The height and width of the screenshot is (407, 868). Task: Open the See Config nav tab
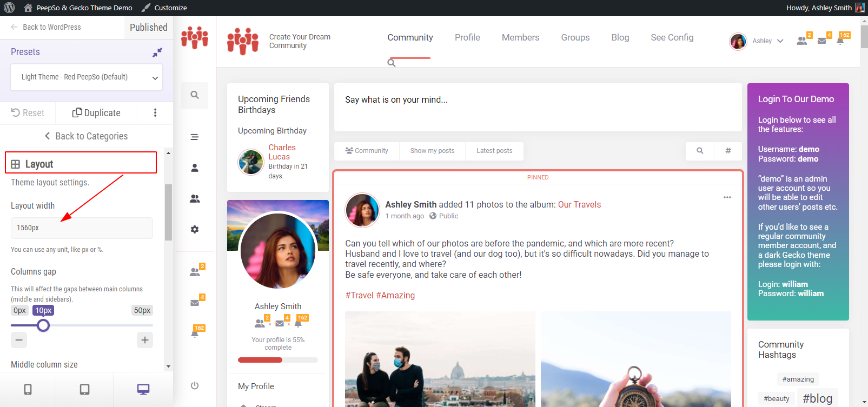tap(672, 37)
